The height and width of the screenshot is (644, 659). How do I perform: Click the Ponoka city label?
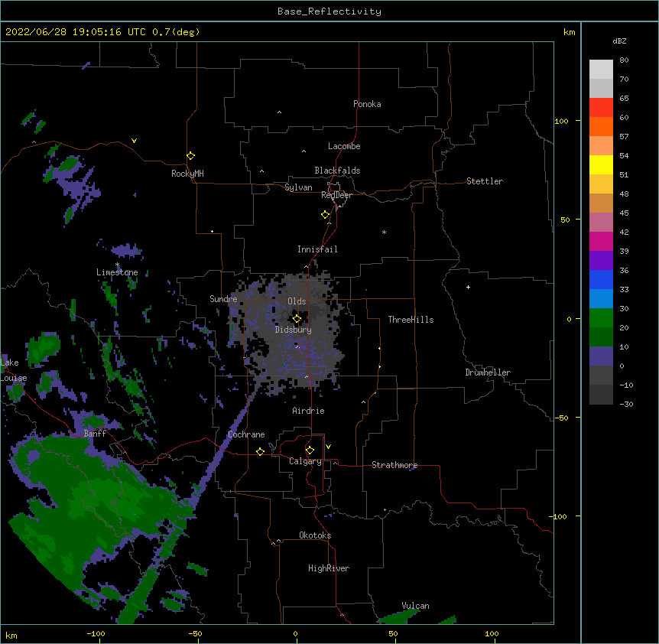click(367, 104)
